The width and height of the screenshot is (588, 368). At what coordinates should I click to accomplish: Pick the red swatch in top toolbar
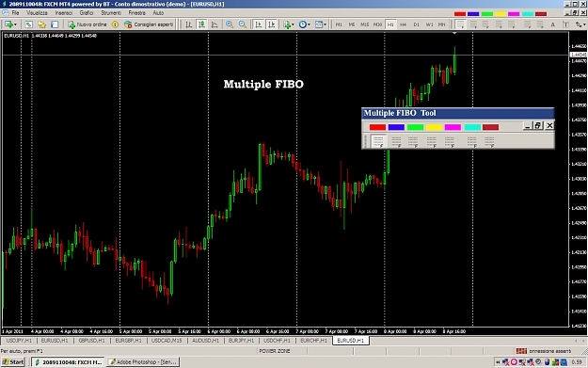(x=460, y=14)
